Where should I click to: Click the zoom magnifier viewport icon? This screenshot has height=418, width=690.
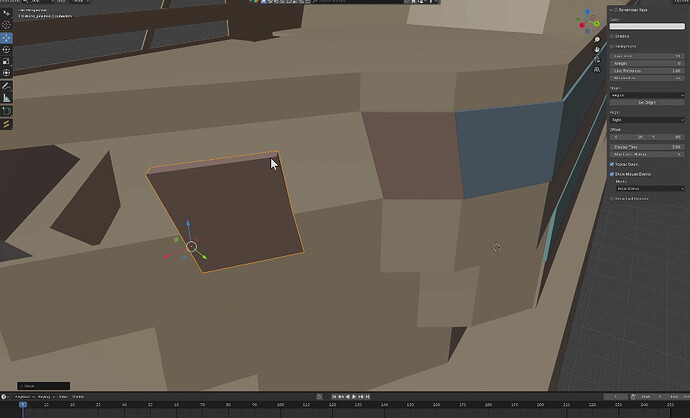[597, 40]
